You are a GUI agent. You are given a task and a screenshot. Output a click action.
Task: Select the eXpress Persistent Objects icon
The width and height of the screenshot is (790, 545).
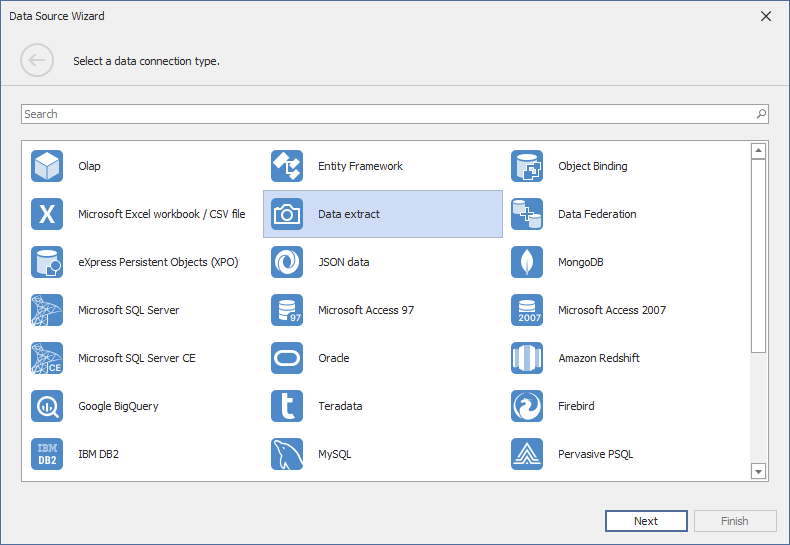tap(47, 262)
